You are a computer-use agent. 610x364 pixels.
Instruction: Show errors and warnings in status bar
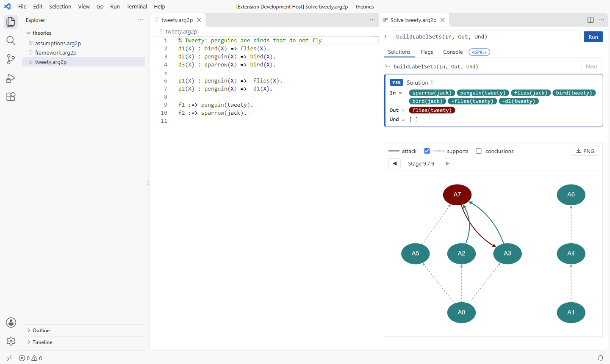30,358
